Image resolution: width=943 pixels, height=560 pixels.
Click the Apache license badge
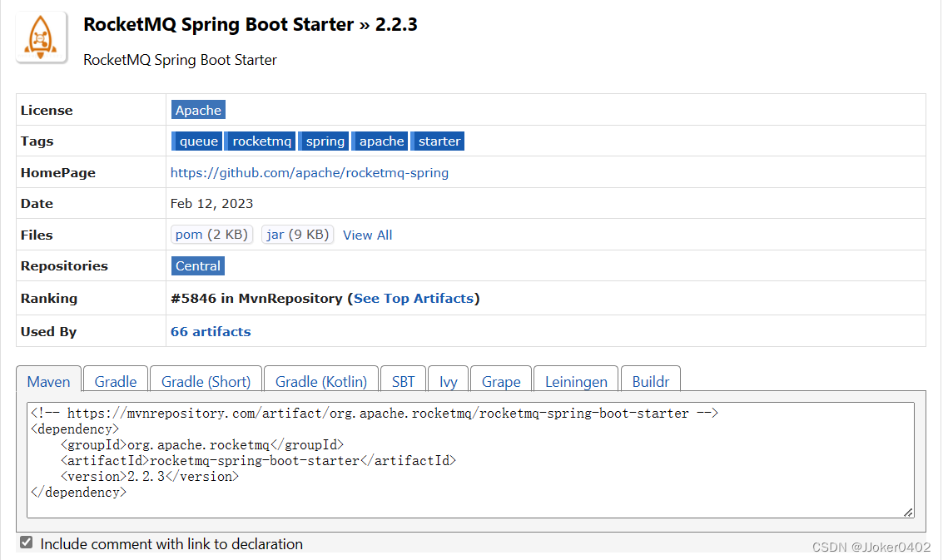tap(198, 110)
